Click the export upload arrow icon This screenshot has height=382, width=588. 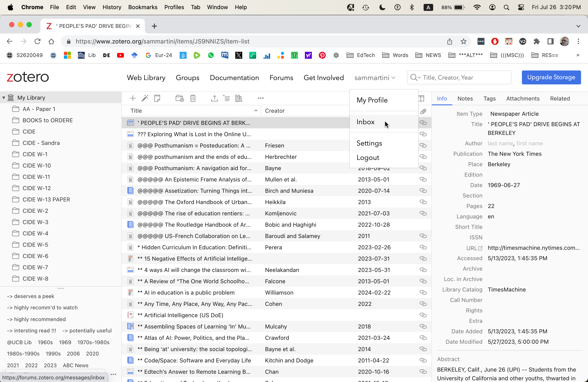coord(214,98)
